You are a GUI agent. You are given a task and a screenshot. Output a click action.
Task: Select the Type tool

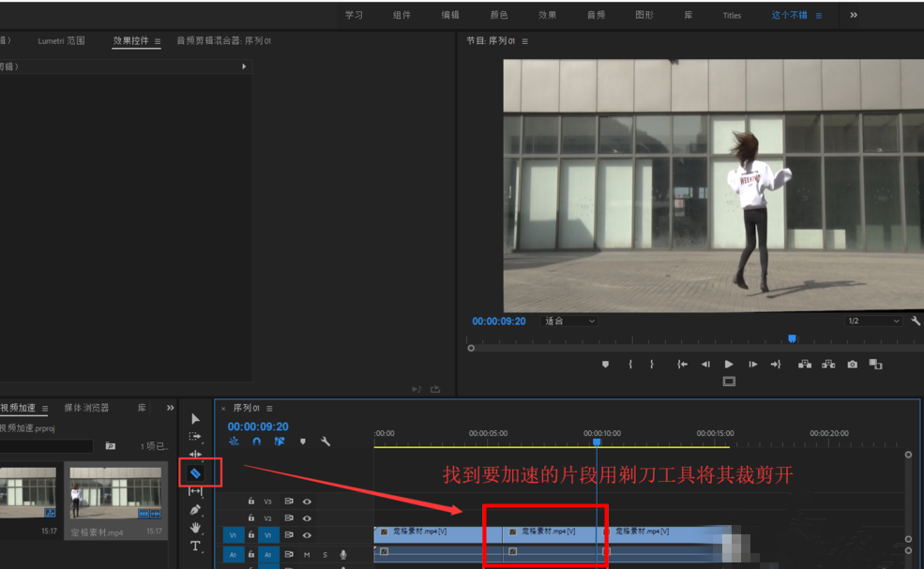196,545
